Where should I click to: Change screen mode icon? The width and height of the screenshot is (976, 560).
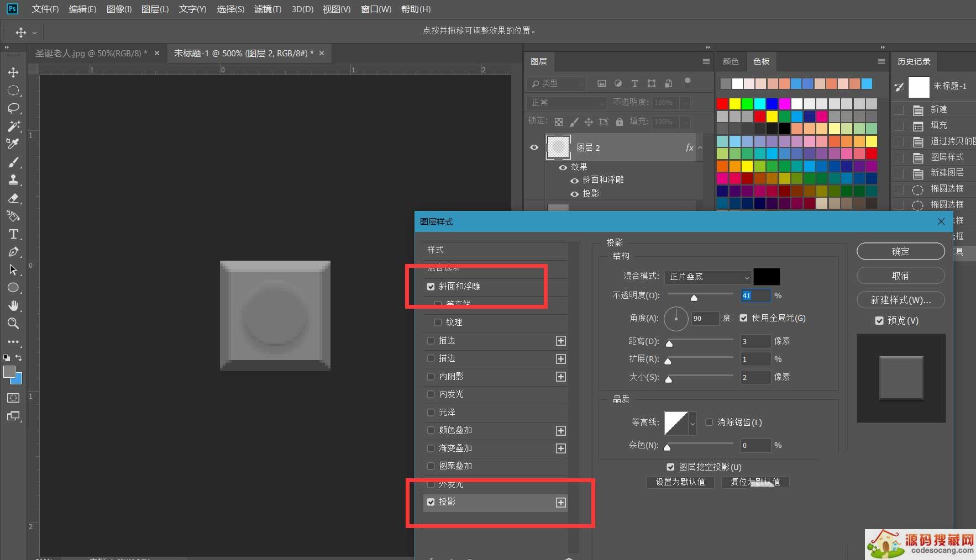click(x=13, y=416)
